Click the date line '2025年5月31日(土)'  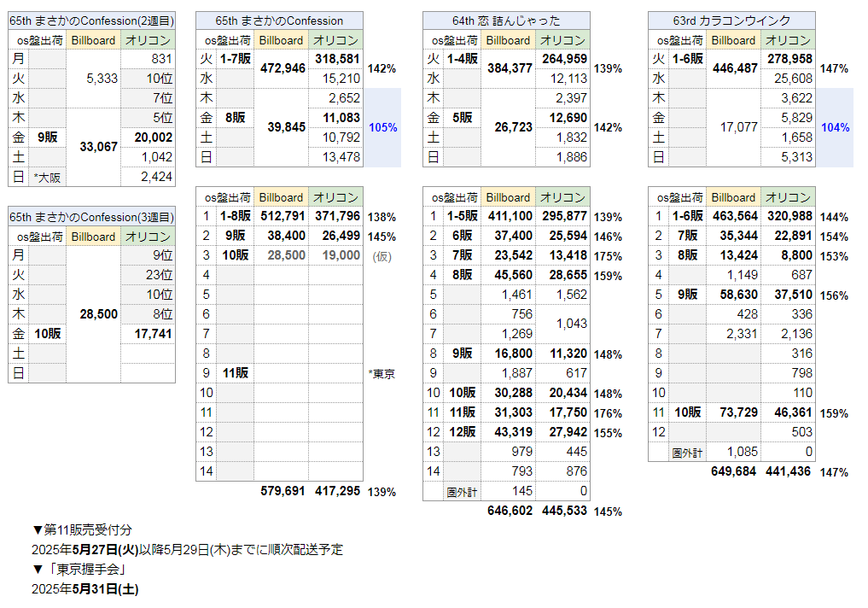[85, 589]
